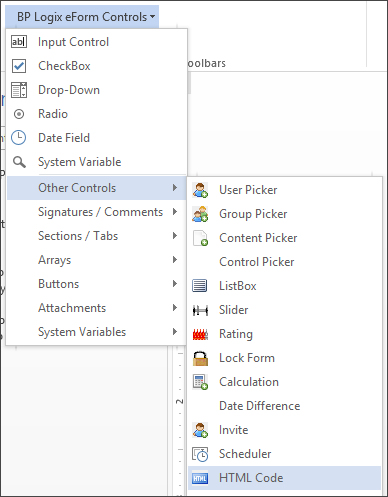This screenshot has height=497, width=388.
Task: Click the Drop-Down control icon
Action: point(19,90)
